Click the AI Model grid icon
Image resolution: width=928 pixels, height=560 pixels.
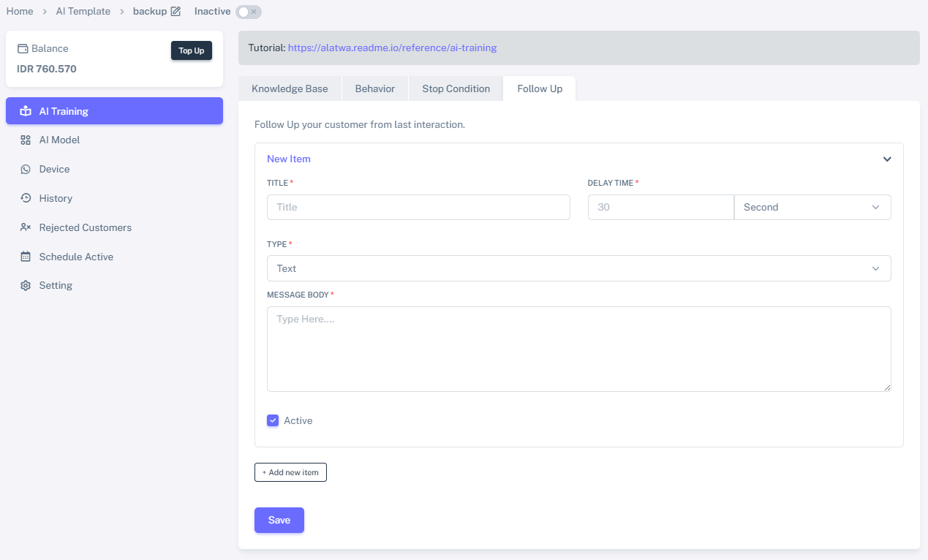pos(26,140)
